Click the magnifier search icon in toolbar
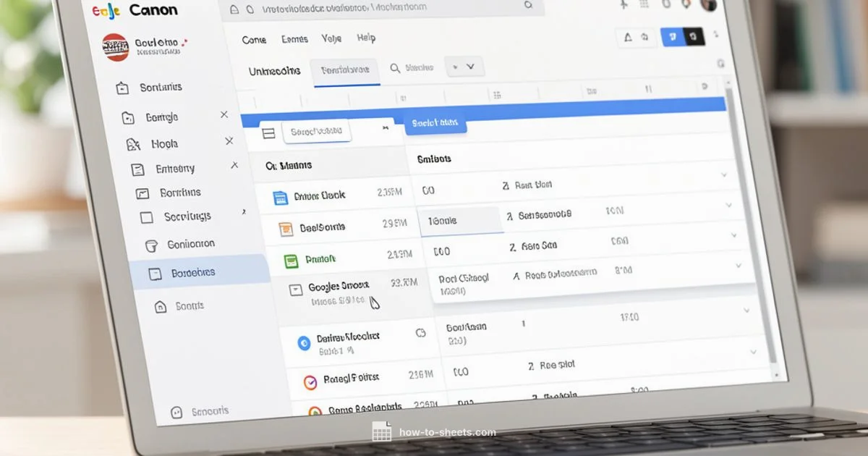Viewport: 868px width, 456px height. click(x=395, y=68)
